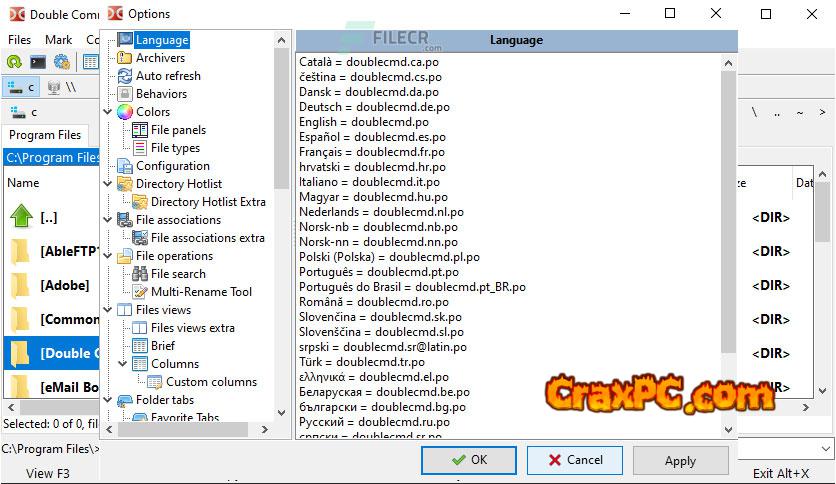The width and height of the screenshot is (836, 484).
Task: Collapse the Folder tabs node
Action: click(108, 400)
